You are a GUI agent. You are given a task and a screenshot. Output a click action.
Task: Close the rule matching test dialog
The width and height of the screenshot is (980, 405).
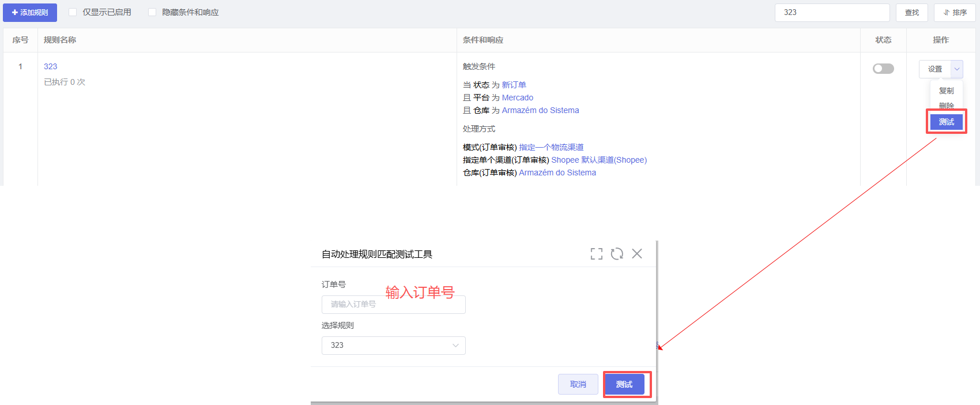point(637,254)
